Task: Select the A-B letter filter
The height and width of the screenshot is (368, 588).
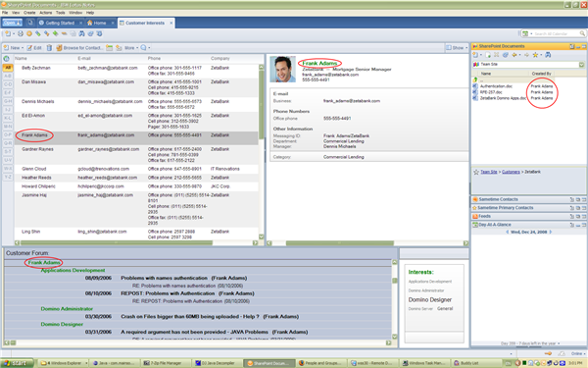Action: [8, 76]
